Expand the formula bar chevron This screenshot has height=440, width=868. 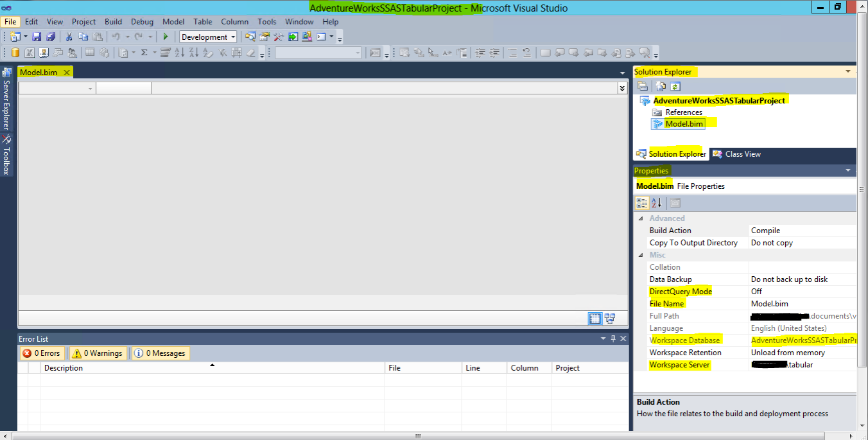point(622,88)
